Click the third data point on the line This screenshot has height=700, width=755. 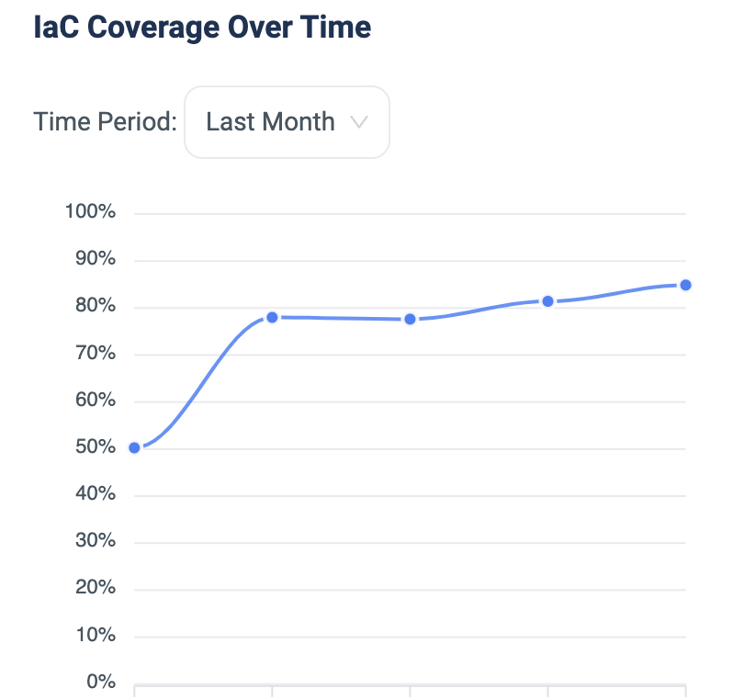pos(410,319)
